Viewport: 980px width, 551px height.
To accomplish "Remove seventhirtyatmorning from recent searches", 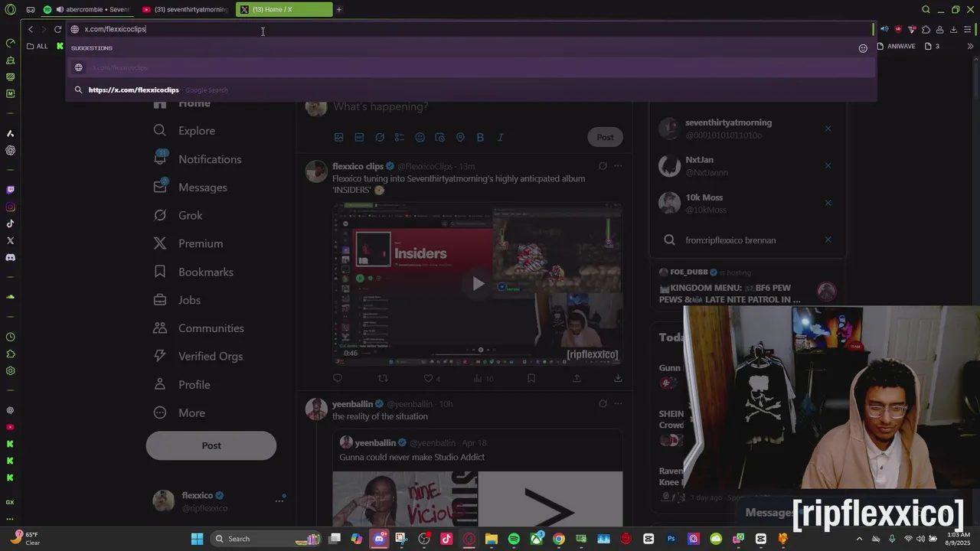I will pos(828,129).
